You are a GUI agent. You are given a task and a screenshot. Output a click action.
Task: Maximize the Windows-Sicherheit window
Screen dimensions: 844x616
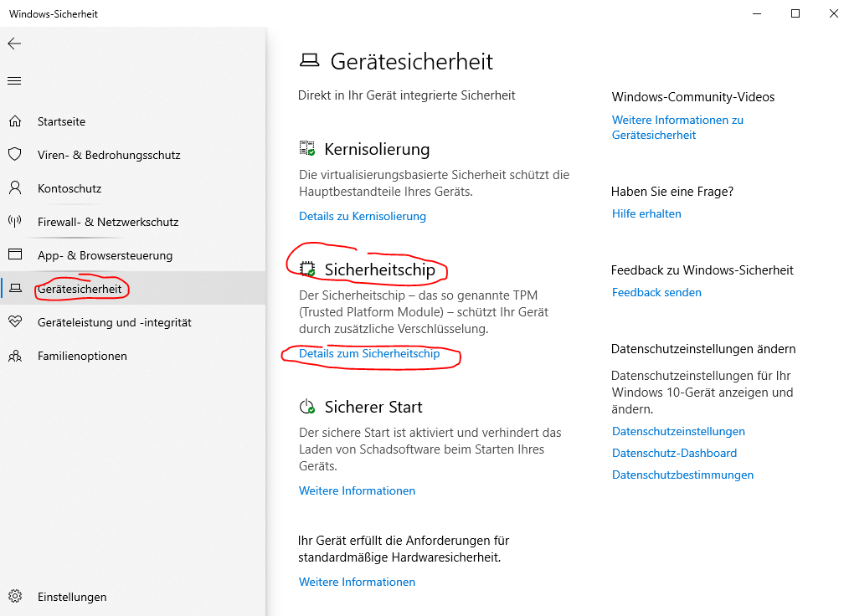[795, 13]
